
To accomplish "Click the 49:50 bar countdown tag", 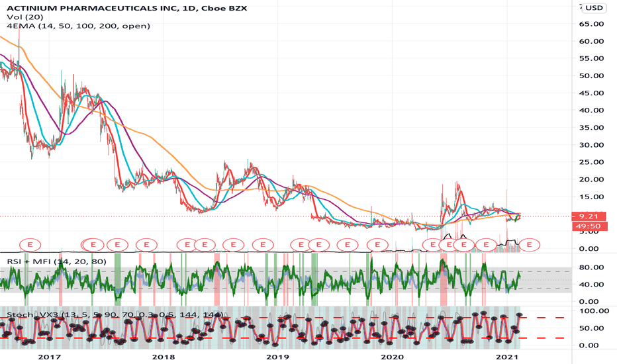I will pyautogui.click(x=589, y=226).
